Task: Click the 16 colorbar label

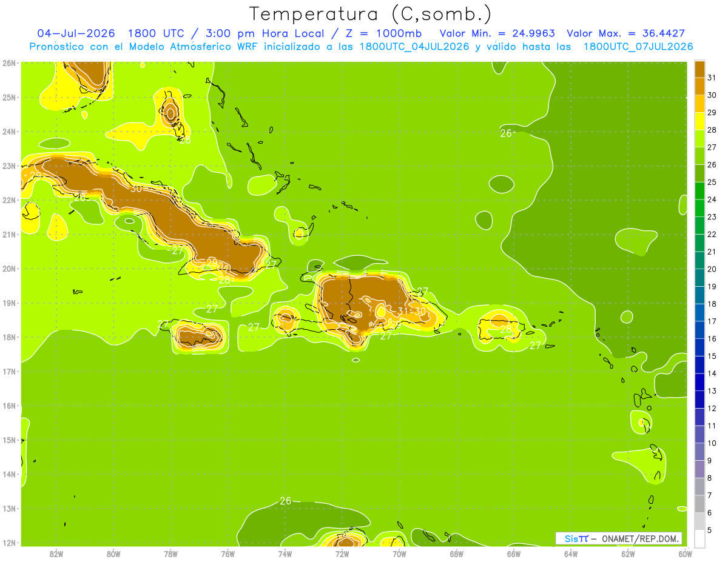Action: 712,338
